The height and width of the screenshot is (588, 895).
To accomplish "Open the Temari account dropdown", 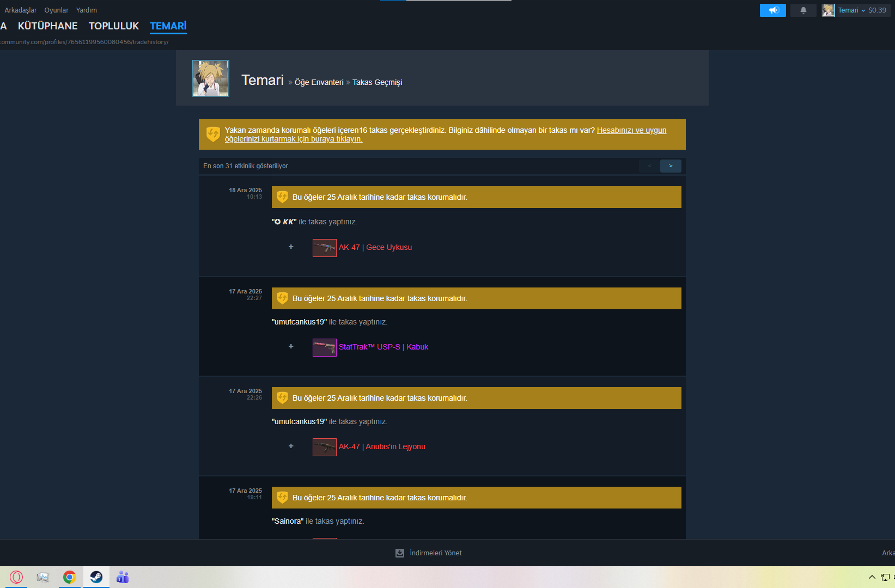I will 851,10.
